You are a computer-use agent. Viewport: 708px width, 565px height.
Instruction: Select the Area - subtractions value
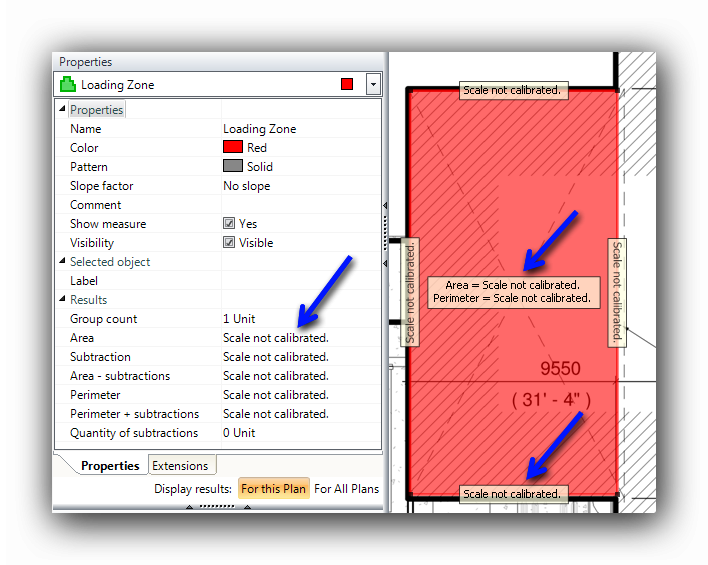coord(301,375)
